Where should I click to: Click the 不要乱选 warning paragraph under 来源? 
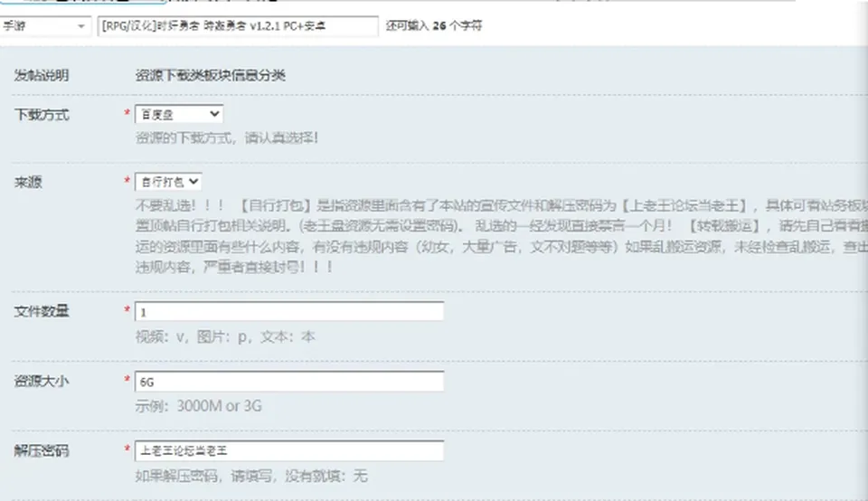tap(501, 236)
